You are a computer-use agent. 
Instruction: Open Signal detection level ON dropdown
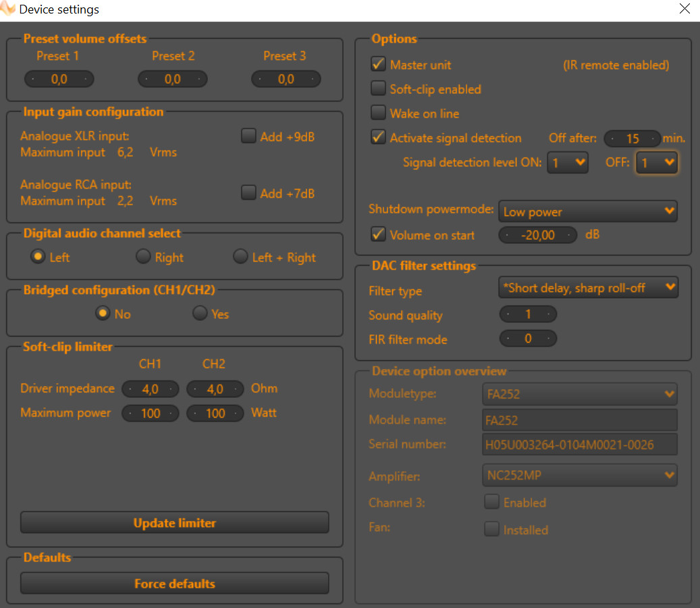point(568,163)
